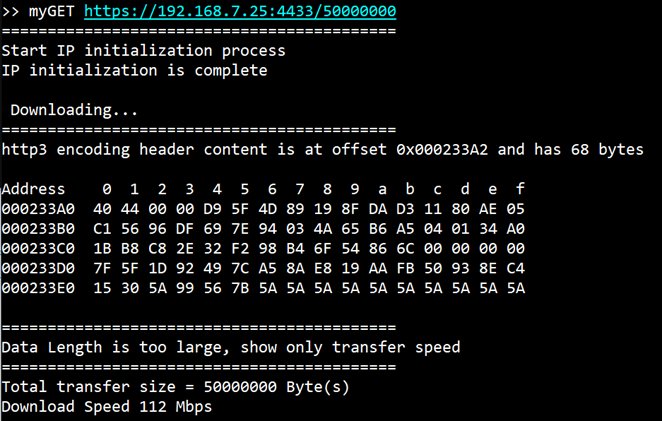Click the 'IP initialization is complete' line
This screenshot has width=662, height=421.
pyautogui.click(x=134, y=70)
